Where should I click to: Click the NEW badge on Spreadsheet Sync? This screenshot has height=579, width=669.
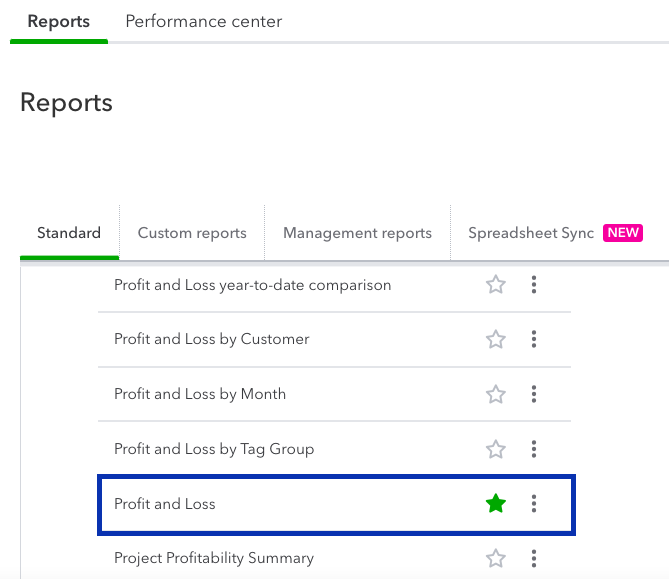click(623, 233)
